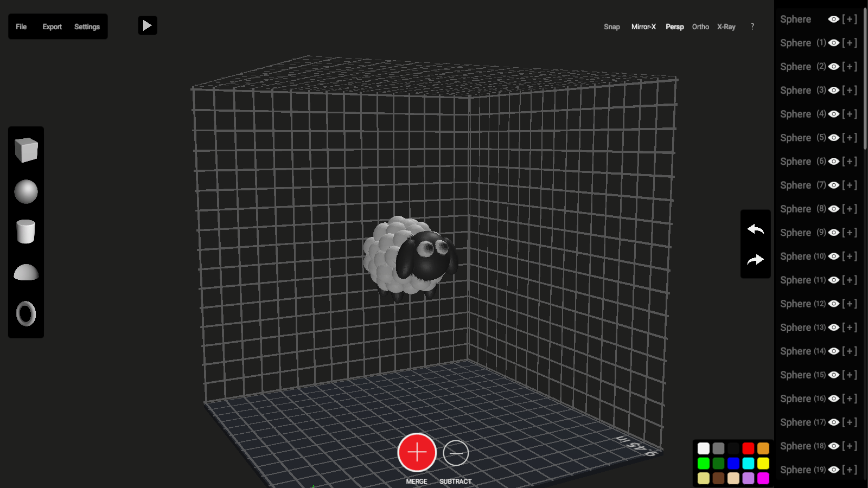Pick the lavender purple swatch

click(x=748, y=478)
